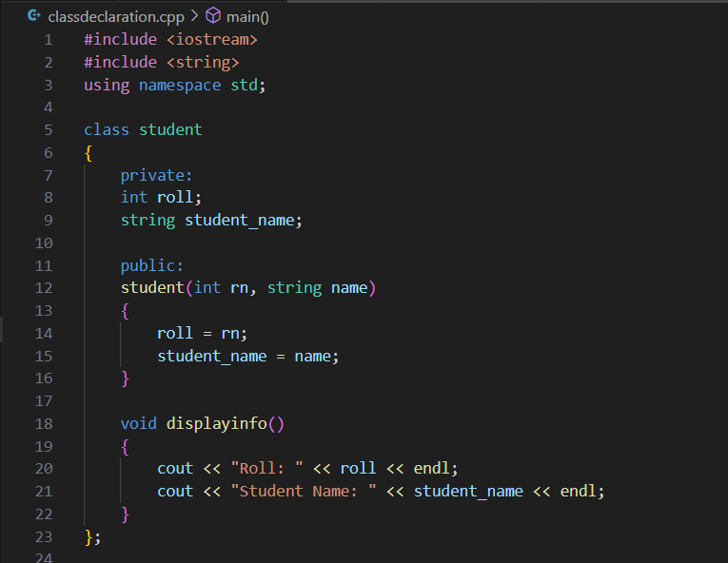Click the 'student' constructor name on line 12

(x=152, y=288)
